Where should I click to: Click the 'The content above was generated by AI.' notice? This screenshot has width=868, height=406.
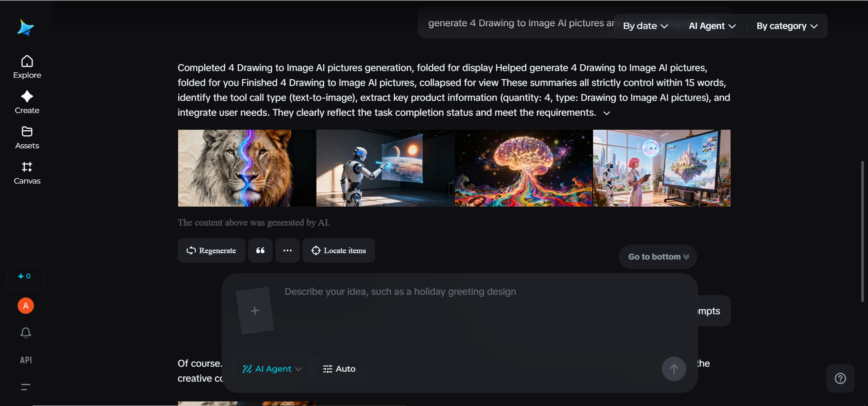(254, 222)
